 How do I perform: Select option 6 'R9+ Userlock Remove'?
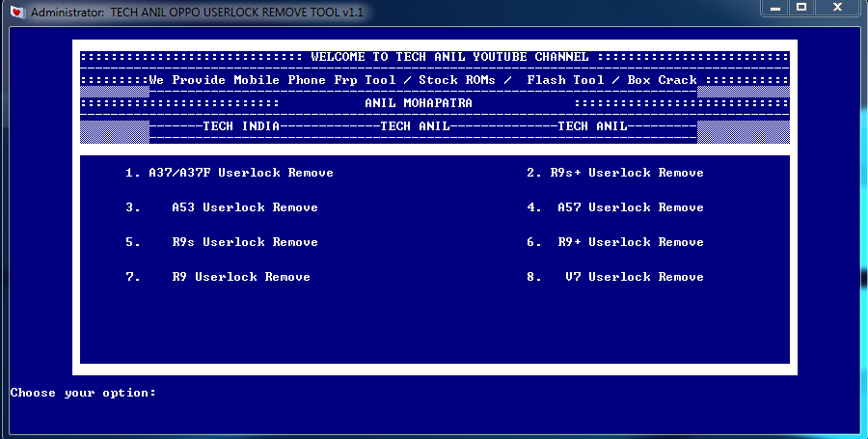pyautogui.click(x=615, y=242)
